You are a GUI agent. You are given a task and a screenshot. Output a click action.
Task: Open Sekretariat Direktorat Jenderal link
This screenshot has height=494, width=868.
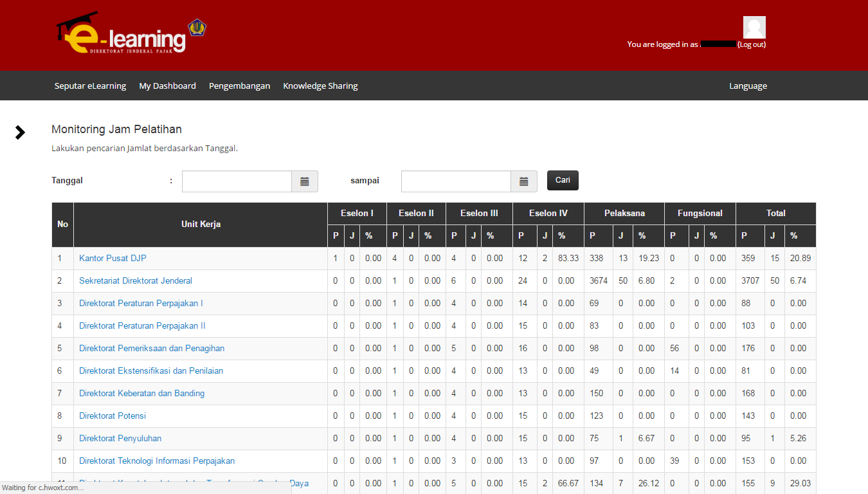pos(136,280)
